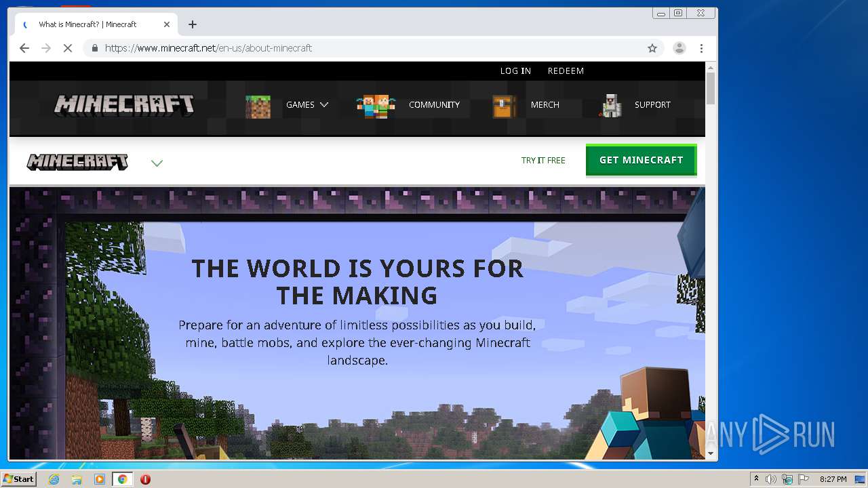This screenshot has width=868, height=488.
Task: Expand the Games dropdown menu
Action: (x=307, y=105)
